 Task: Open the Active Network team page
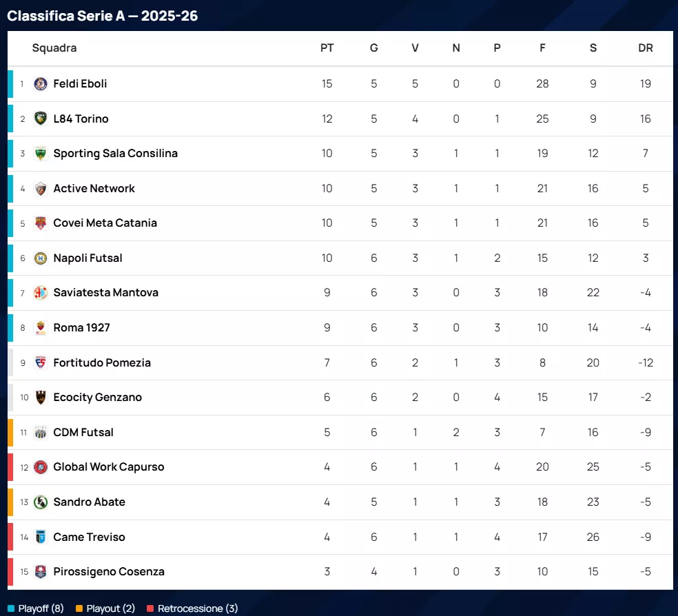click(x=94, y=189)
